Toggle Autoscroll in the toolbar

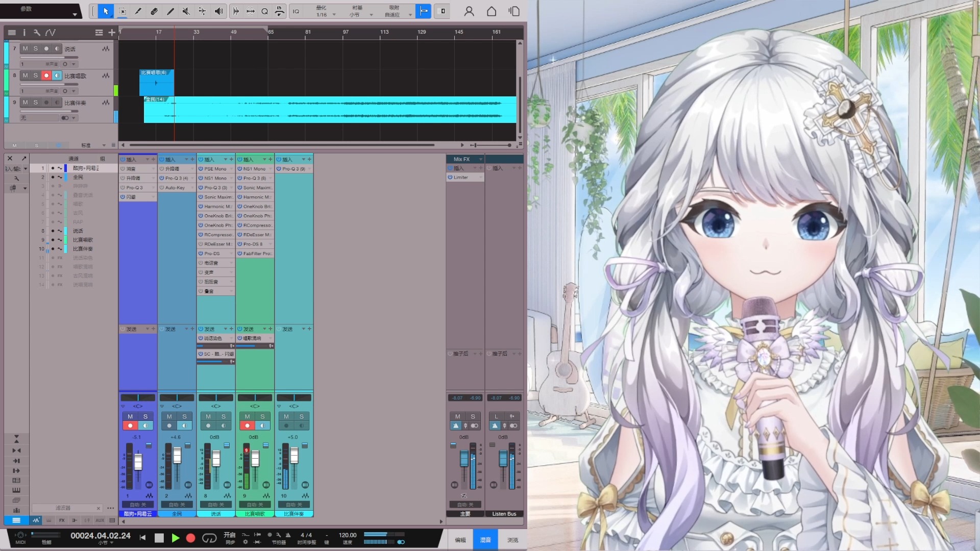443,11
